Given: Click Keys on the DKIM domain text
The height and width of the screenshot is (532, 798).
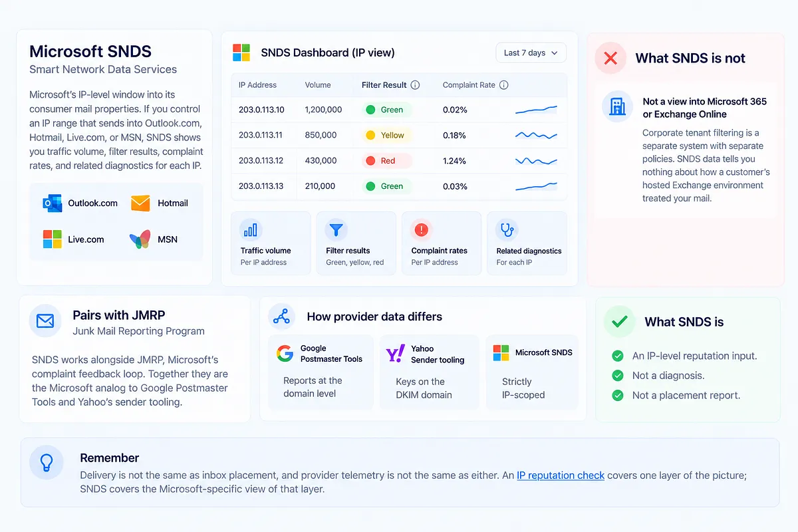Looking at the screenshot, I should [x=424, y=388].
